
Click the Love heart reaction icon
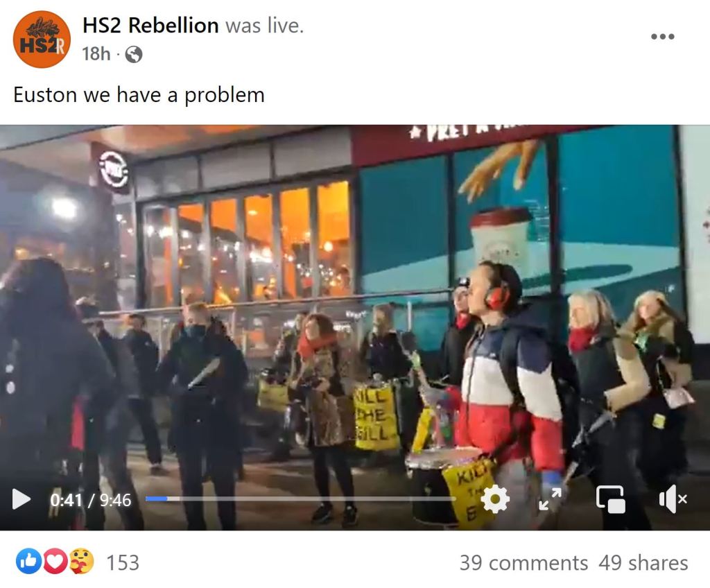click(55, 561)
